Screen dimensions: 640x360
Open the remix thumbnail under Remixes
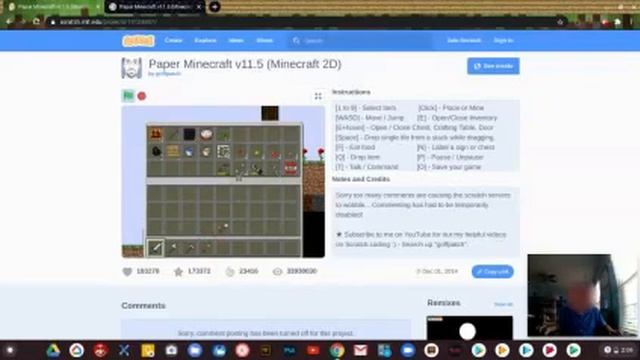click(469, 327)
